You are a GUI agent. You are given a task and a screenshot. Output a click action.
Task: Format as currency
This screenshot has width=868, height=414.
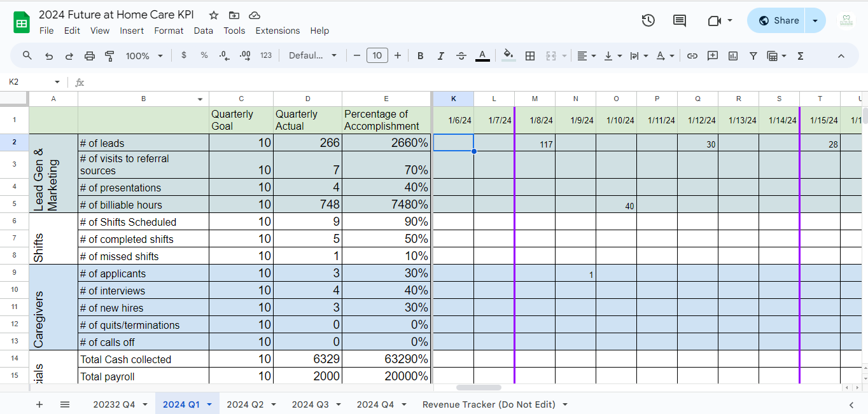[x=184, y=55]
